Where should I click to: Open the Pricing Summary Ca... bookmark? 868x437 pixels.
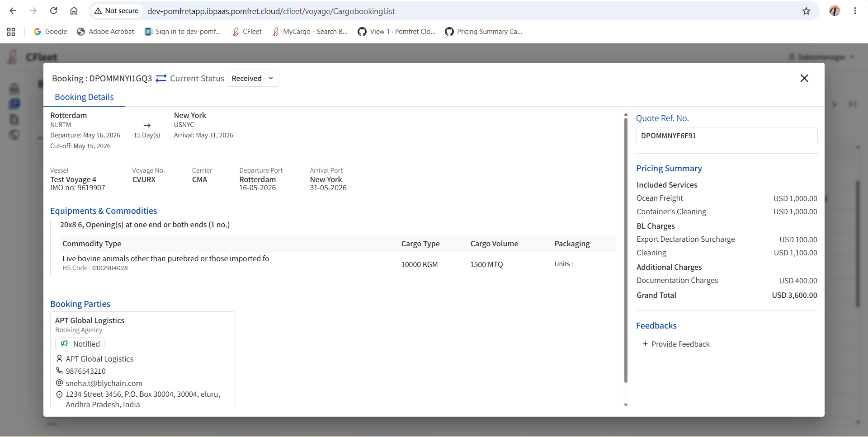[483, 32]
